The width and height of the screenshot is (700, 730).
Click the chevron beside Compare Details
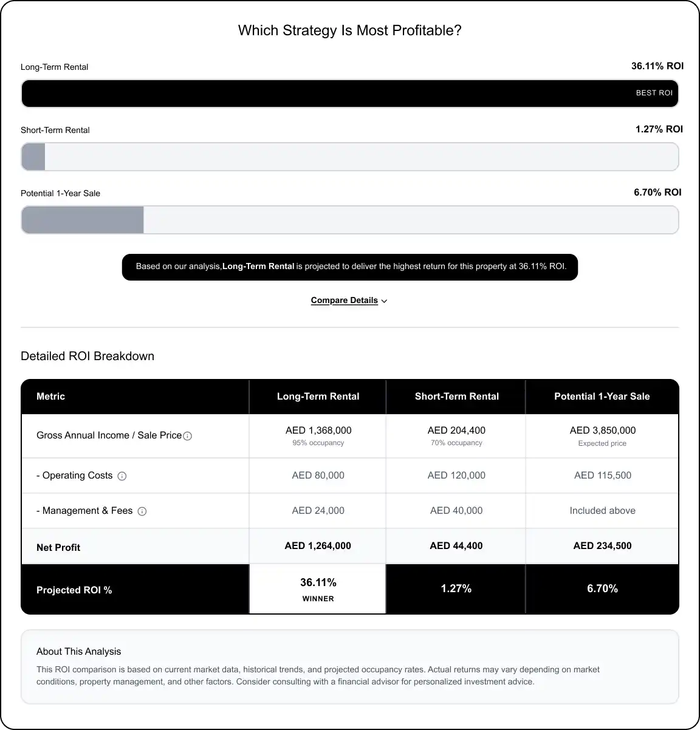[x=384, y=301]
